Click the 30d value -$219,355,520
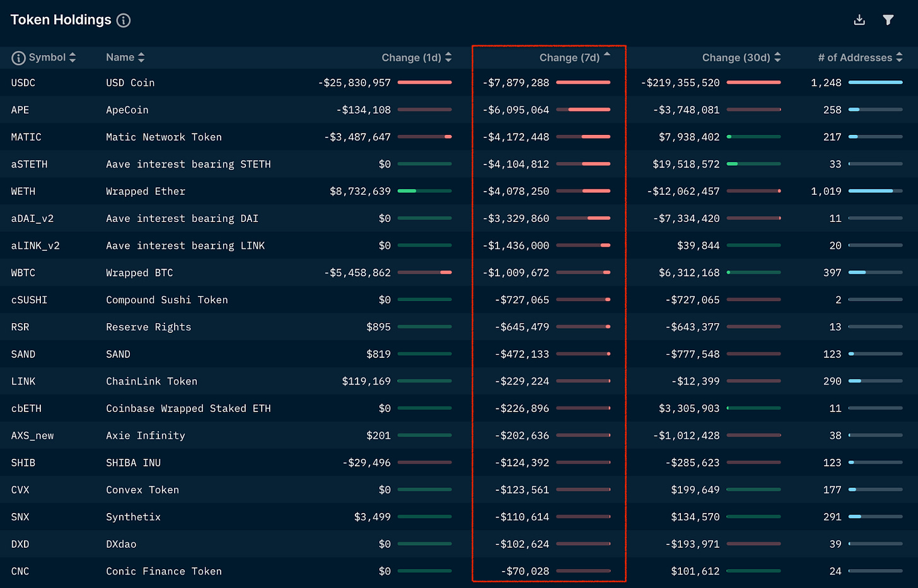The height and width of the screenshot is (588, 918). click(x=680, y=83)
